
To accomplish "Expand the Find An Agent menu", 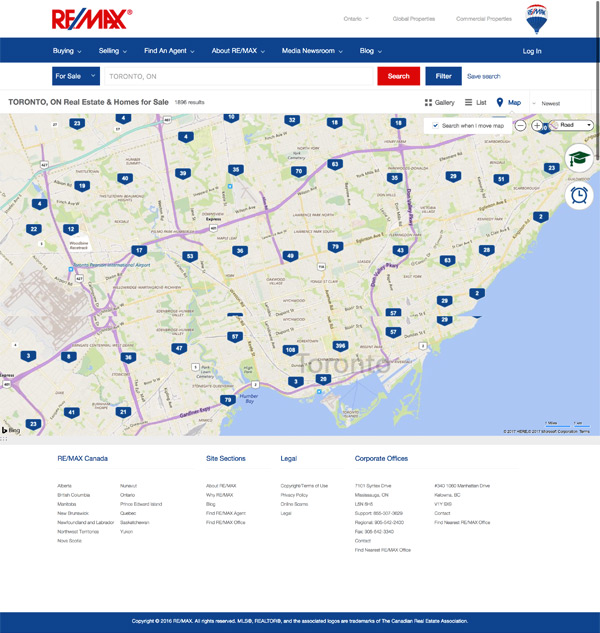I will (x=169, y=51).
